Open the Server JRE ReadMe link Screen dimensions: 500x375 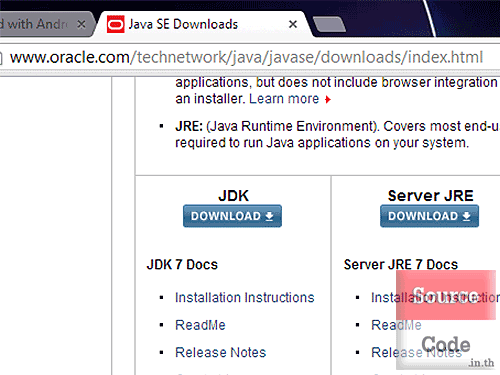coord(396,325)
